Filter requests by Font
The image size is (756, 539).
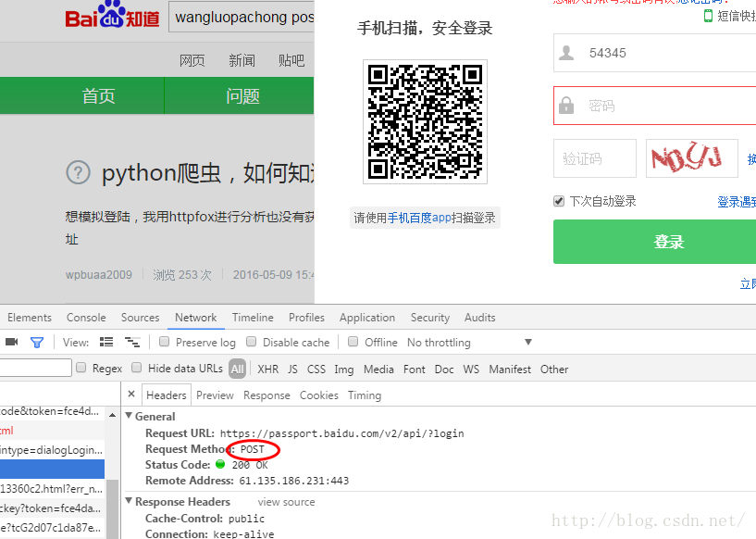pyautogui.click(x=415, y=370)
